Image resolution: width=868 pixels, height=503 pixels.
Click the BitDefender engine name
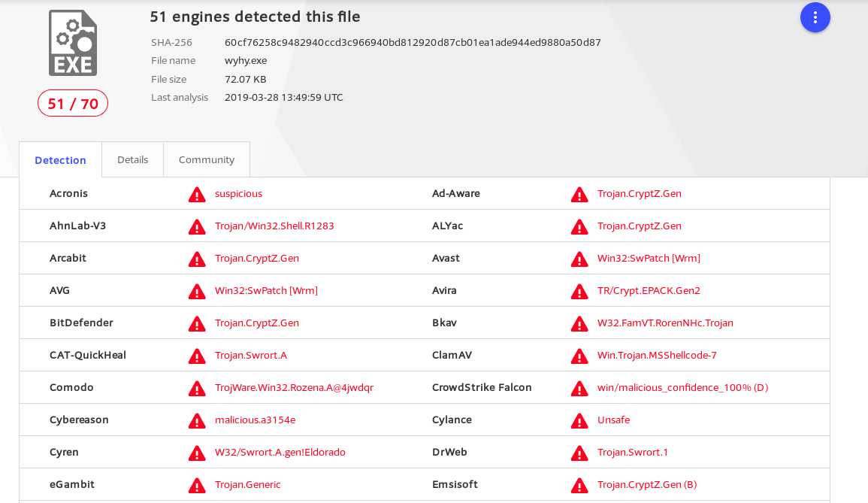click(81, 323)
